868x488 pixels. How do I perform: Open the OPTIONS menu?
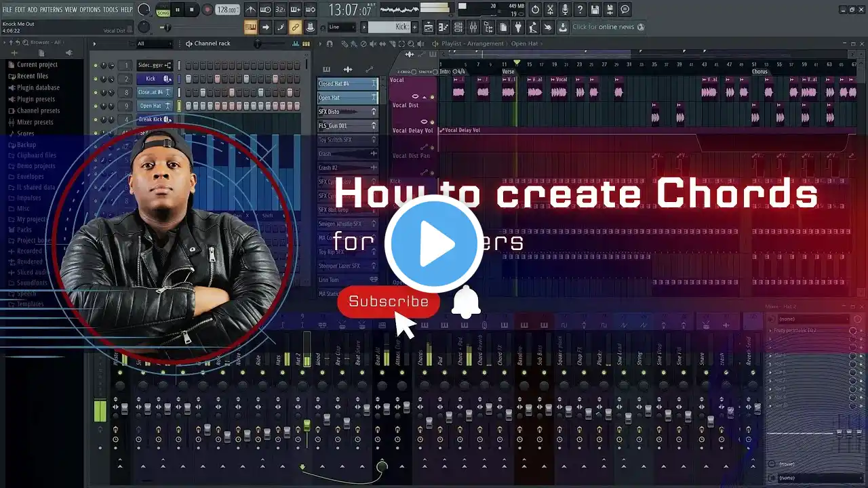pyautogui.click(x=90, y=9)
